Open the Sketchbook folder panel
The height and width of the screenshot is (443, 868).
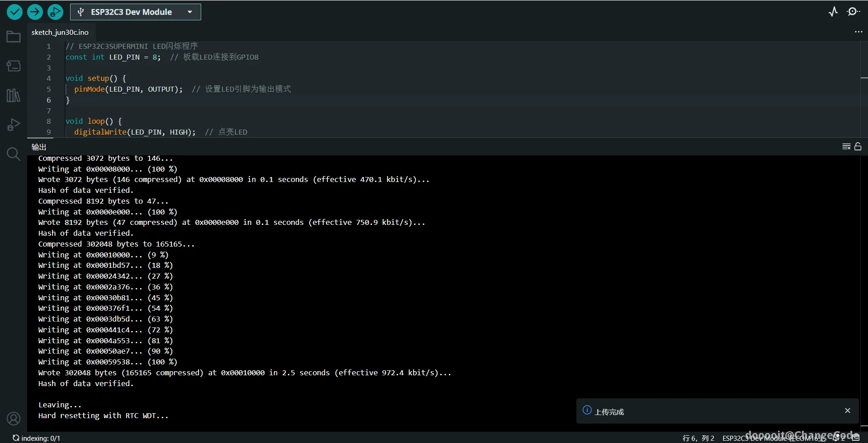coord(14,37)
